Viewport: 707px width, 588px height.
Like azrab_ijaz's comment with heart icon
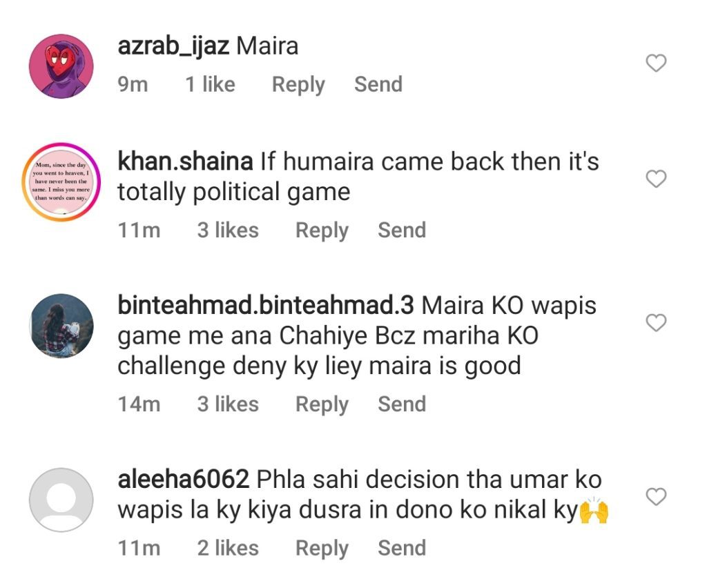(656, 63)
